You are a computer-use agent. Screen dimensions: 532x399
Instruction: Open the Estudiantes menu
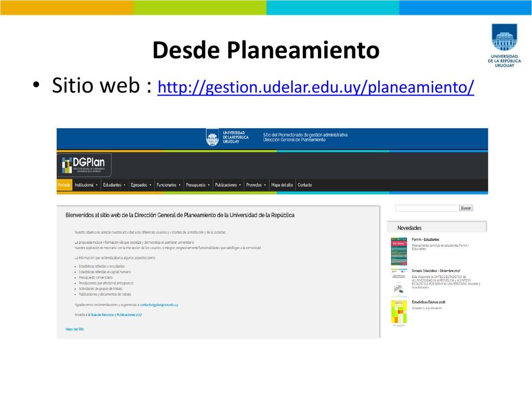click(114, 185)
